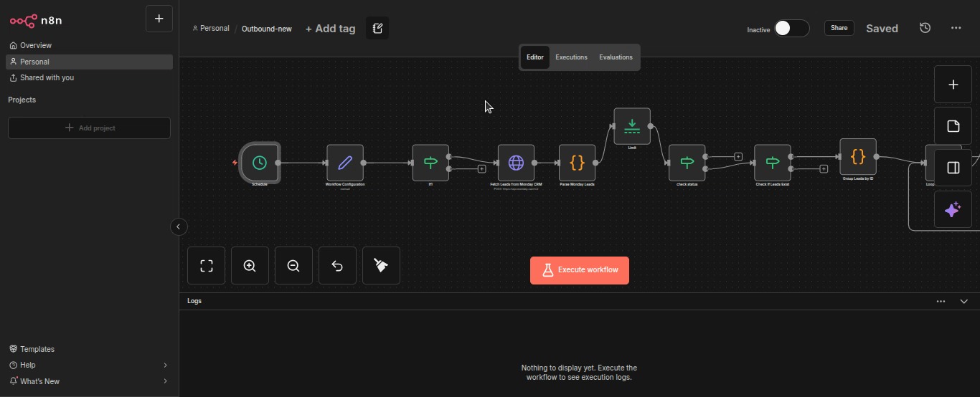Click the zoom to fit canvas button
Image resolution: width=980 pixels, height=397 pixels.
[207, 266]
